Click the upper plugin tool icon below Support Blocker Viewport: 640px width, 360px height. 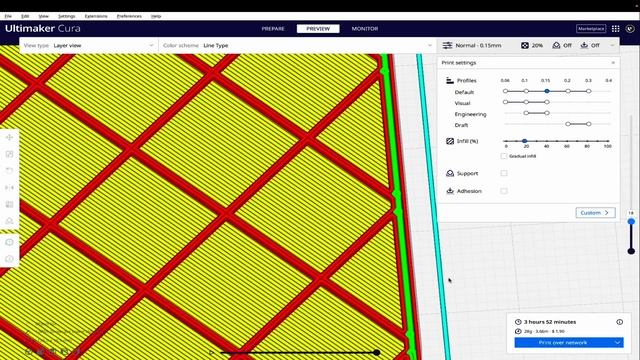pos(9,242)
